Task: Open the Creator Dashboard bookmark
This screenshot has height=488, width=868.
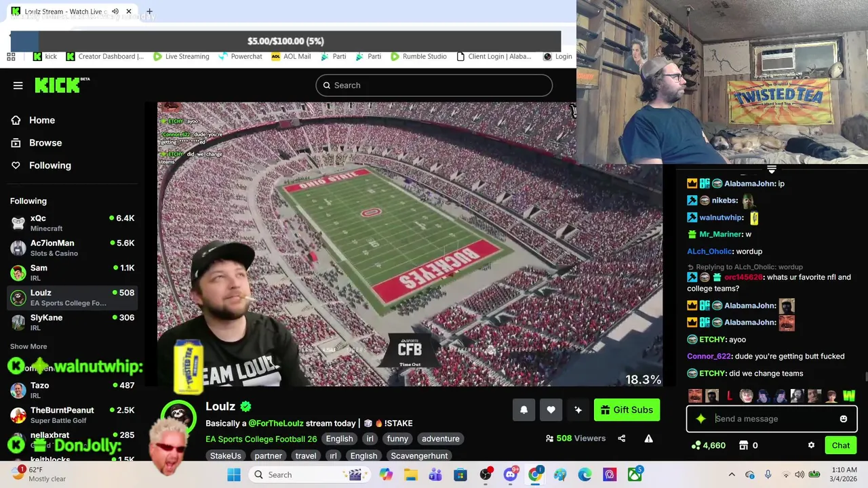Action: (x=105, y=56)
